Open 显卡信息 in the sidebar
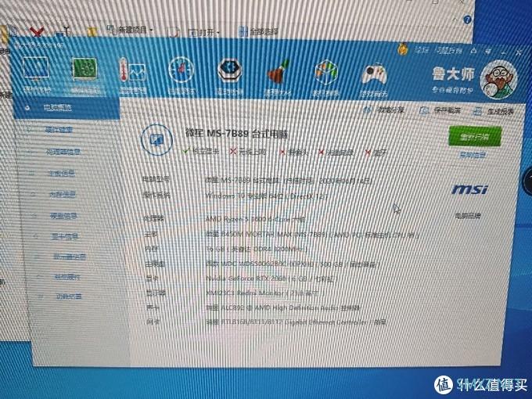This screenshot has height=399, width=532. coord(65,236)
